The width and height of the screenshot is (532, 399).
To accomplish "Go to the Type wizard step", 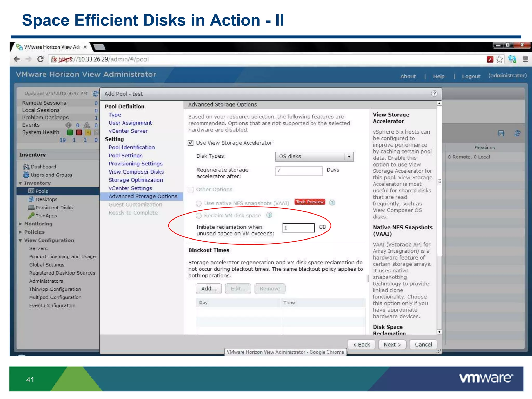I will [x=115, y=115].
